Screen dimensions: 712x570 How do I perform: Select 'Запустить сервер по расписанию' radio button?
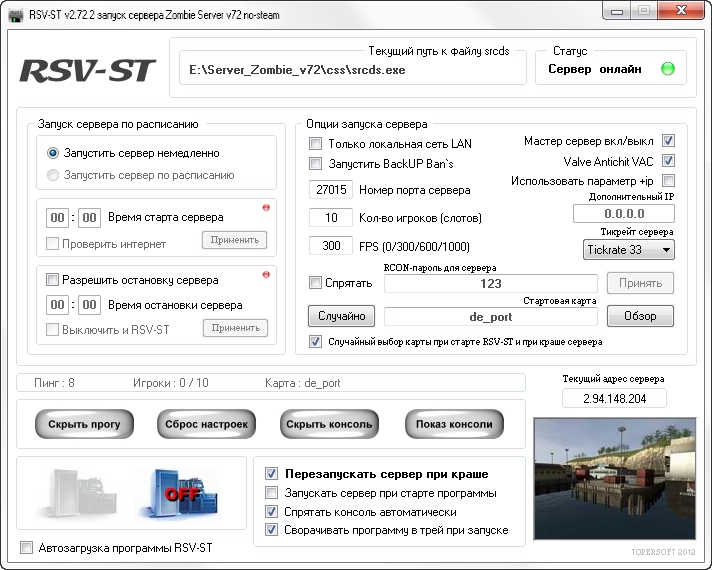[53, 175]
